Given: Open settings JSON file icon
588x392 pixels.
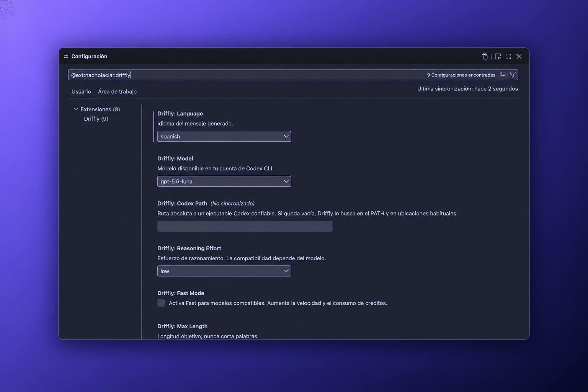Looking at the screenshot, I should [485, 56].
